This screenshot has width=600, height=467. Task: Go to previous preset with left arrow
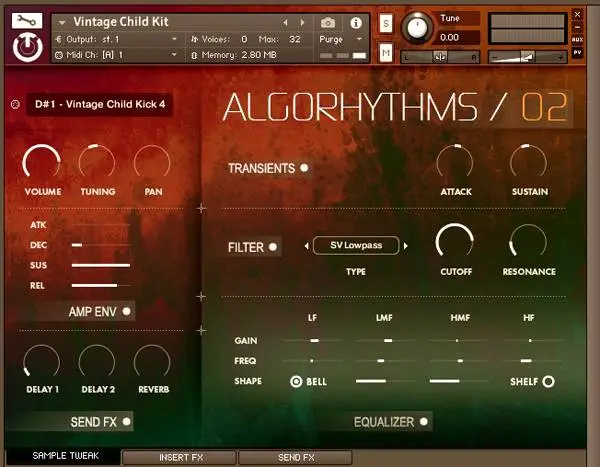285,23
